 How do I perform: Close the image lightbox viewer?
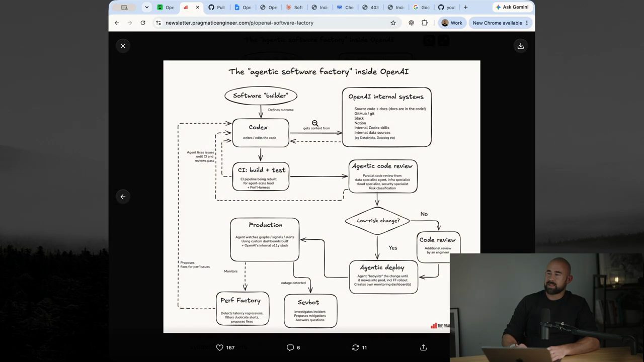[x=123, y=46]
